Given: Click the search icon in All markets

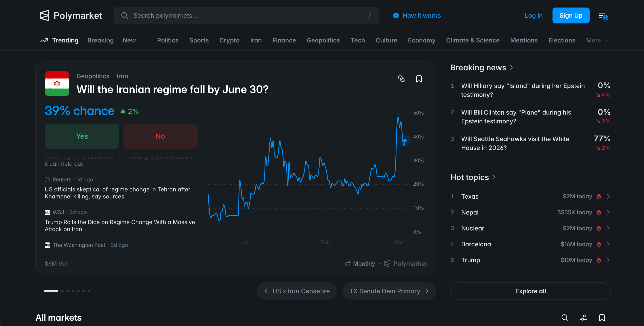Looking at the screenshot, I should pyautogui.click(x=564, y=318).
